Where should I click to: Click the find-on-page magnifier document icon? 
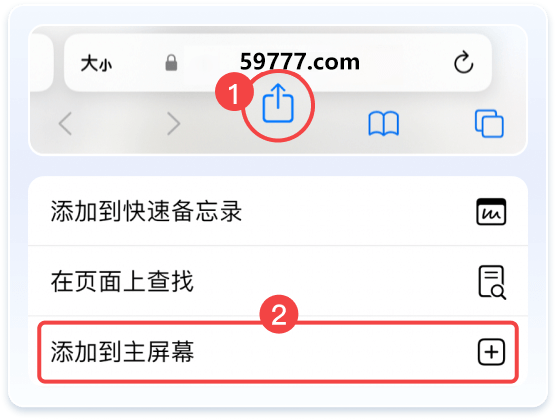coord(492,282)
